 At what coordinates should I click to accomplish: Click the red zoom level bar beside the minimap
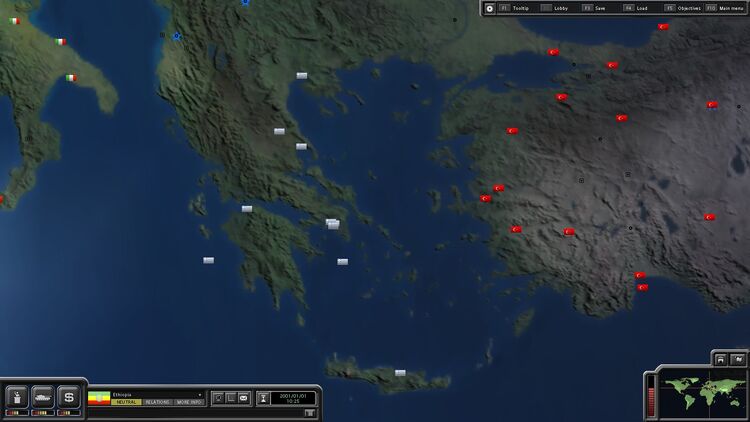[x=651, y=396]
